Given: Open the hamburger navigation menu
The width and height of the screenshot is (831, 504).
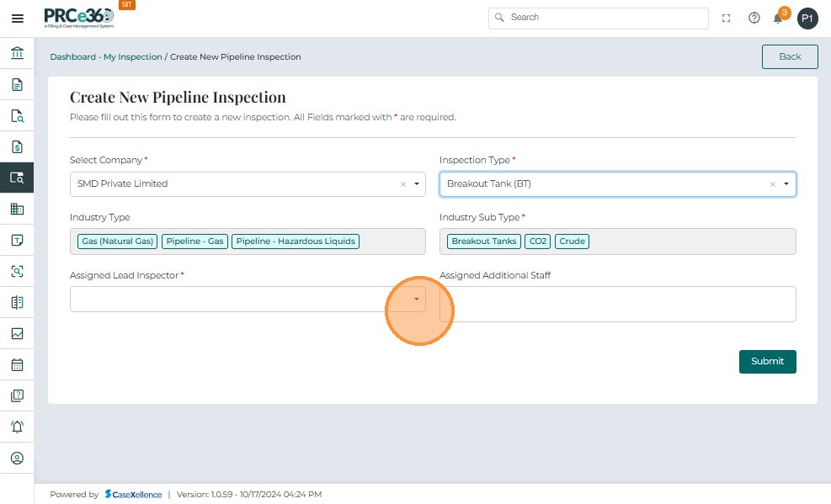Looking at the screenshot, I should coord(17,19).
